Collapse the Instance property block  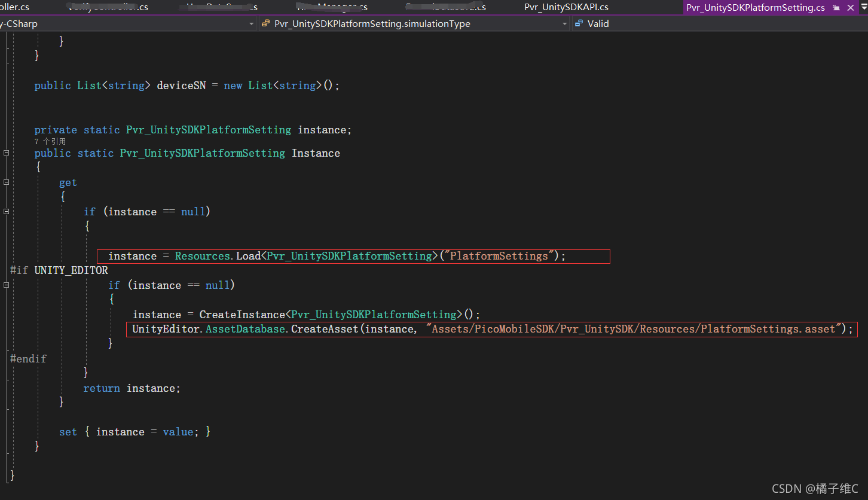pyautogui.click(x=6, y=153)
